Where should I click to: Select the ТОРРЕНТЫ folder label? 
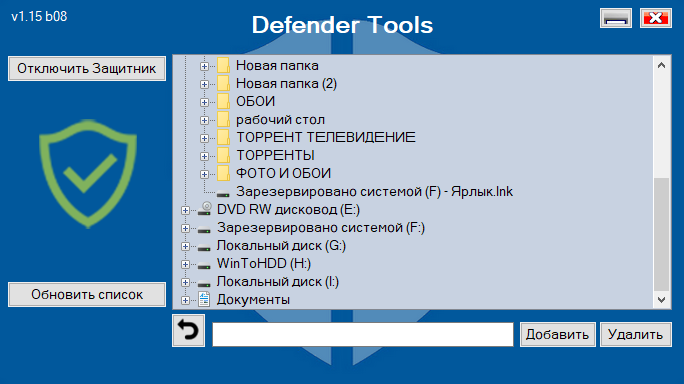click(275, 155)
